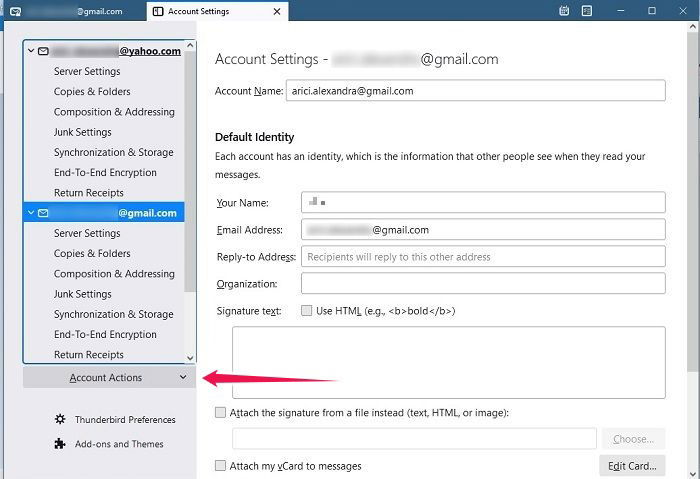
Task: Enable the Use HTML checkbox
Action: click(x=307, y=311)
